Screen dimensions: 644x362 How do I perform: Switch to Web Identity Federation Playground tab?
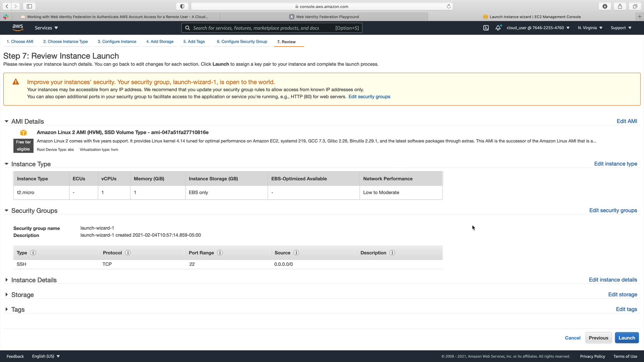tap(324, 17)
